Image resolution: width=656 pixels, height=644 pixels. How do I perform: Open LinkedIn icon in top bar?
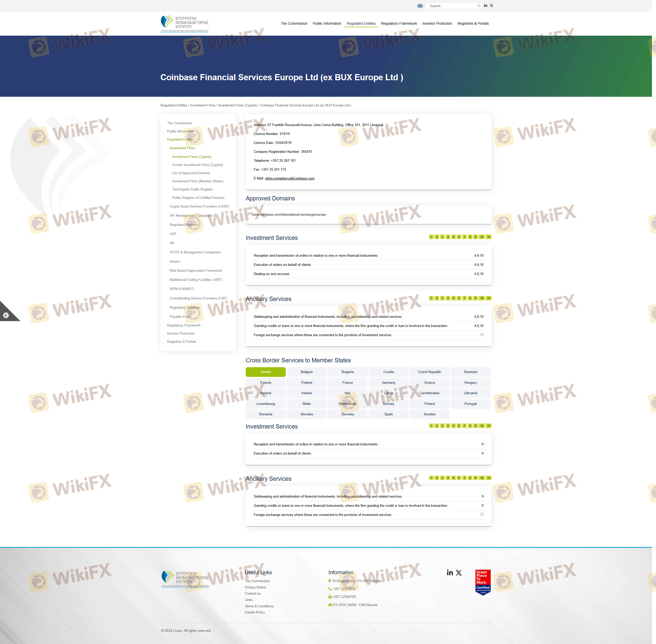click(x=485, y=5)
